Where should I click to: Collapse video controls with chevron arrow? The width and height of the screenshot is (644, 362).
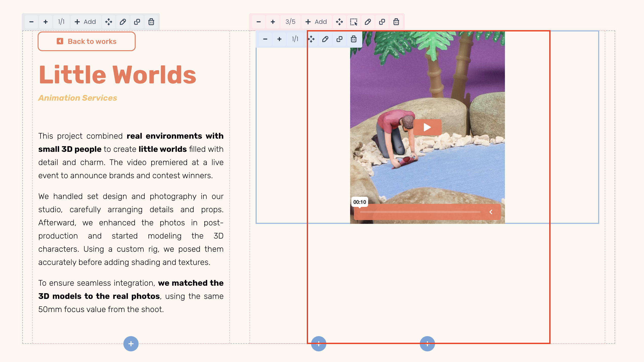click(x=491, y=212)
